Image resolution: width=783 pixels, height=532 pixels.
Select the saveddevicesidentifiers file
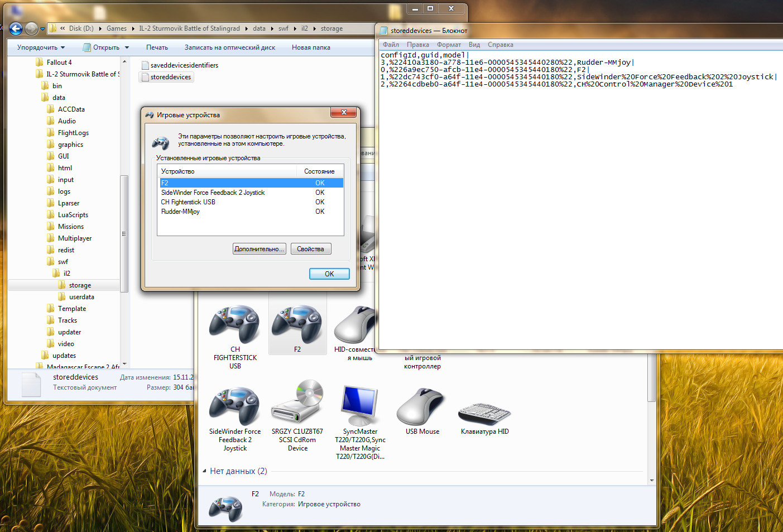[x=179, y=65]
